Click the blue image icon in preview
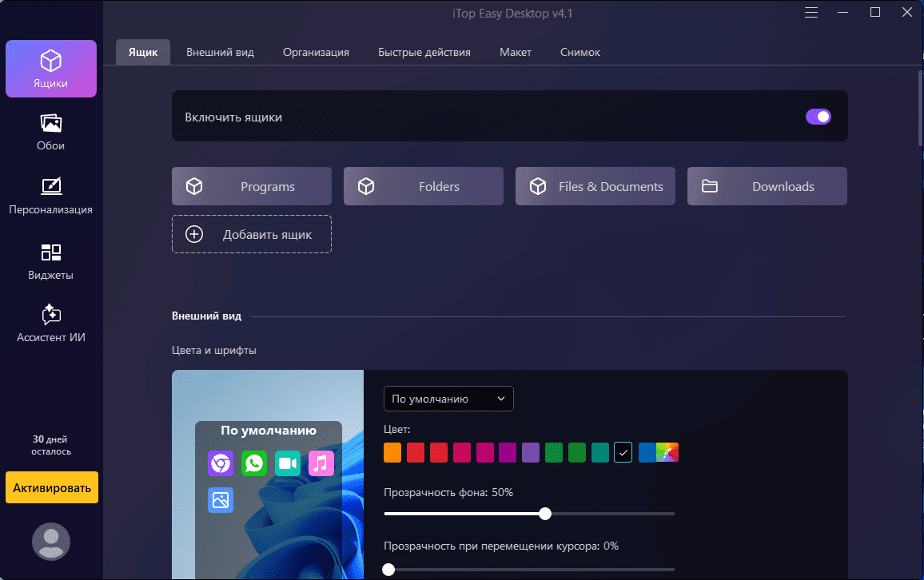 221,500
